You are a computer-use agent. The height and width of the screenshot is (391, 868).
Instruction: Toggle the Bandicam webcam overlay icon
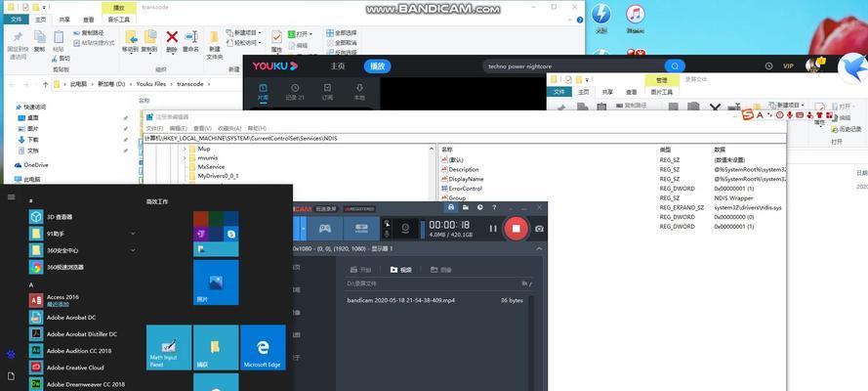[405, 228]
